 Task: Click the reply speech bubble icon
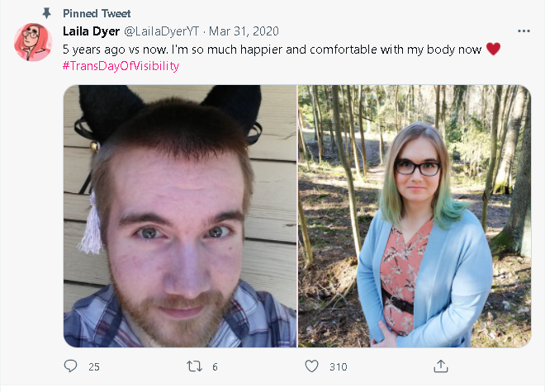tap(70, 366)
